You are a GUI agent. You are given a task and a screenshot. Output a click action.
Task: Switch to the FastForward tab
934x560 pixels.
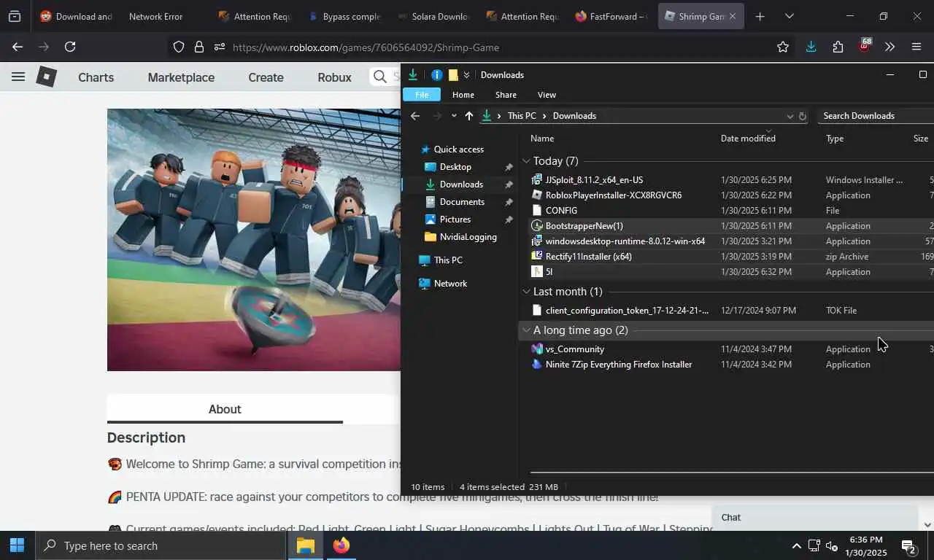pos(611,16)
